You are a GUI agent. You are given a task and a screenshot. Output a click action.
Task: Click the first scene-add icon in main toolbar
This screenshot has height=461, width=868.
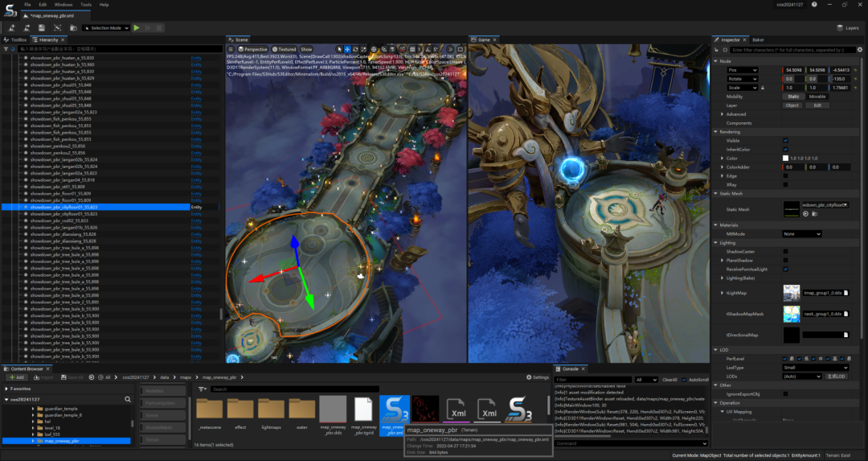pyautogui.click(x=12, y=27)
